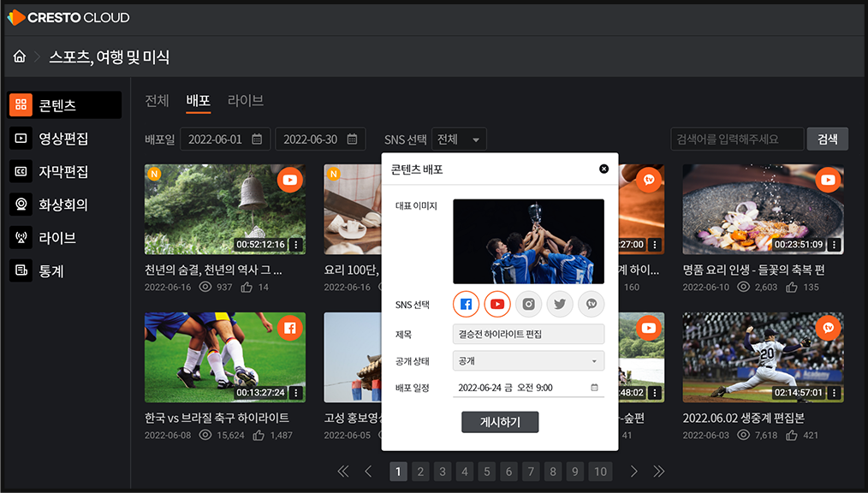Switch to the 라이브 tab
The height and width of the screenshot is (493, 868).
(x=245, y=101)
